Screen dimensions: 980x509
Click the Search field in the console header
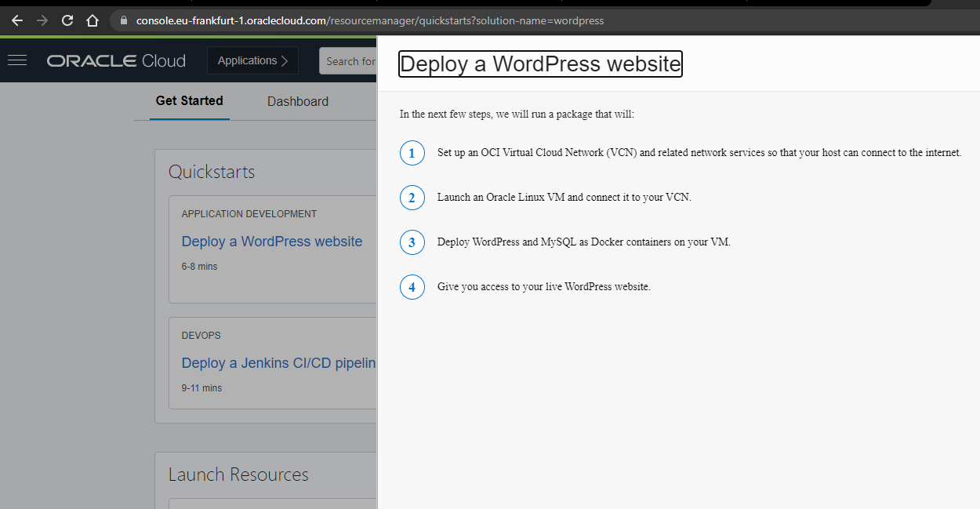(x=348, y=61)
